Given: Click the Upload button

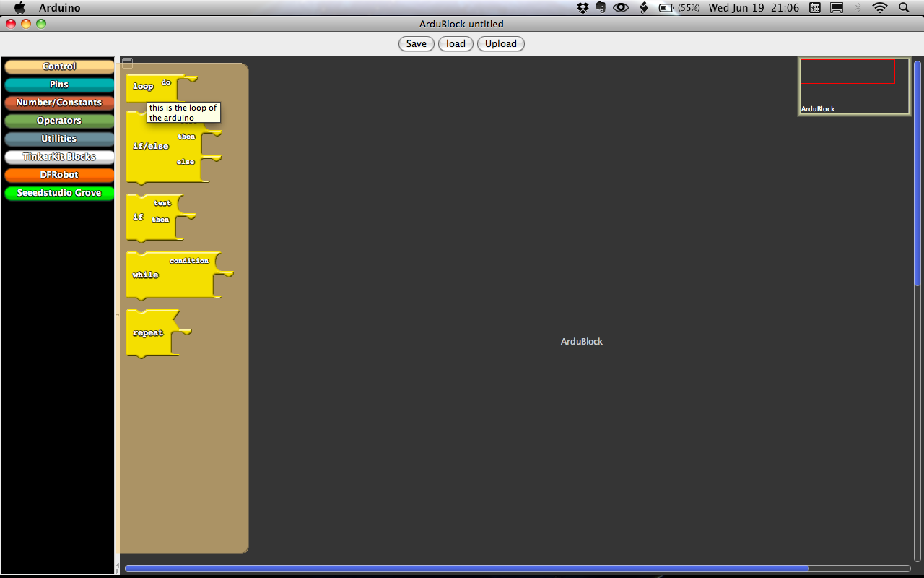Looking at the screenshot, I should (x=501, y=43).
